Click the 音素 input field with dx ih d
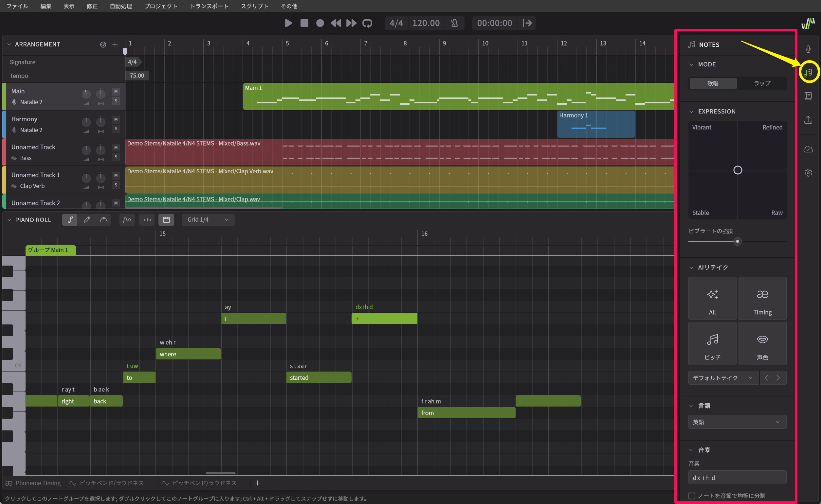The image size is (821, 504). (x=737, y=478)
